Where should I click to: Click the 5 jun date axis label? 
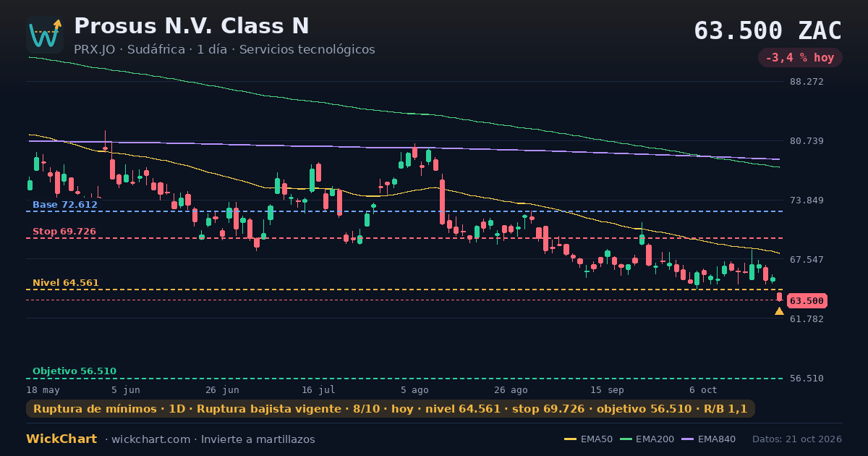click(x=126, y=389)
